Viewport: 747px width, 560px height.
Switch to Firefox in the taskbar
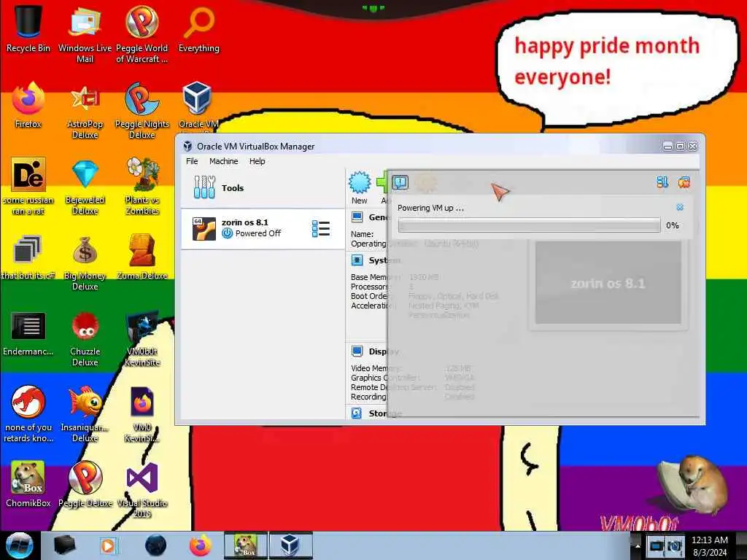click(201, 545)
